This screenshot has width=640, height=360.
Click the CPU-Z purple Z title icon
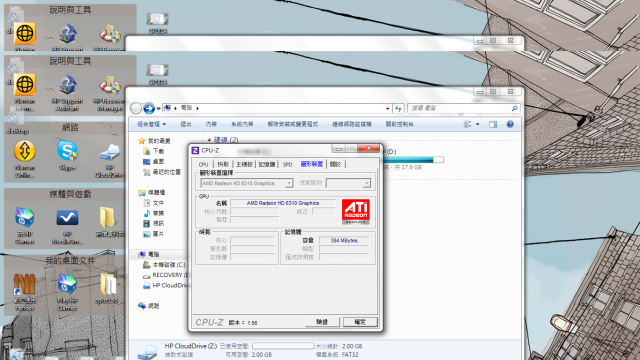(x=196, y=151)
